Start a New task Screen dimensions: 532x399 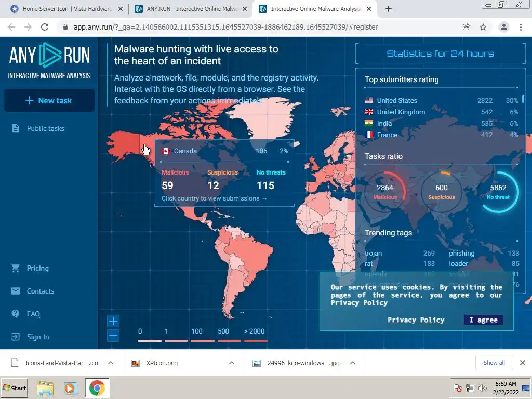(x=49, y=100)
